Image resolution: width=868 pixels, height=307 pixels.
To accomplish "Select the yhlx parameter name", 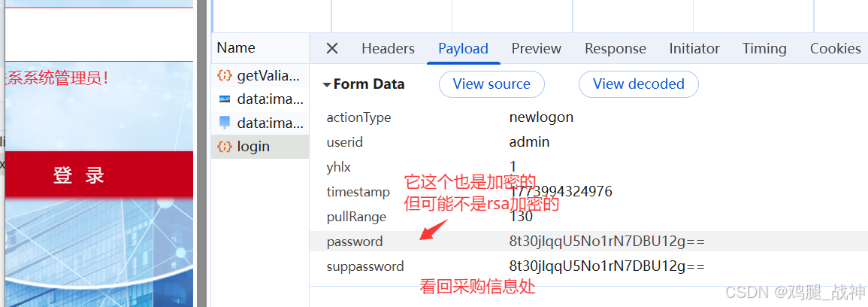I will click(339, 167).
